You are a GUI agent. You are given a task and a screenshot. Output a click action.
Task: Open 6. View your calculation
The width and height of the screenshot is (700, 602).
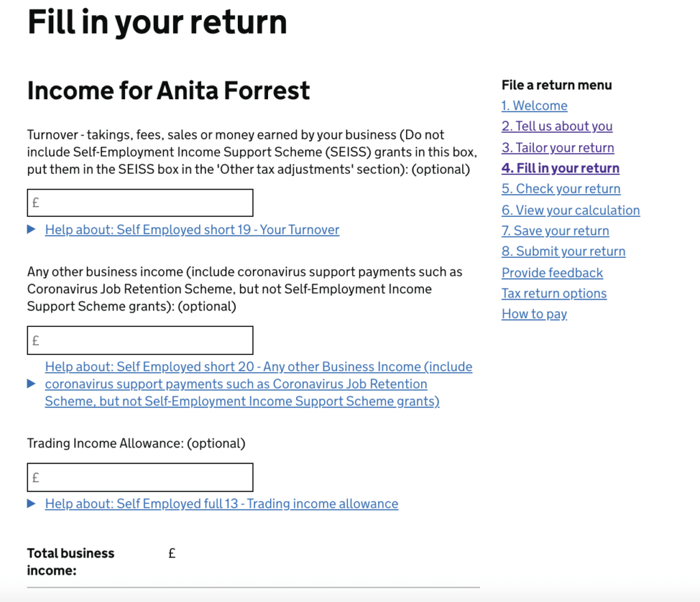571,210
